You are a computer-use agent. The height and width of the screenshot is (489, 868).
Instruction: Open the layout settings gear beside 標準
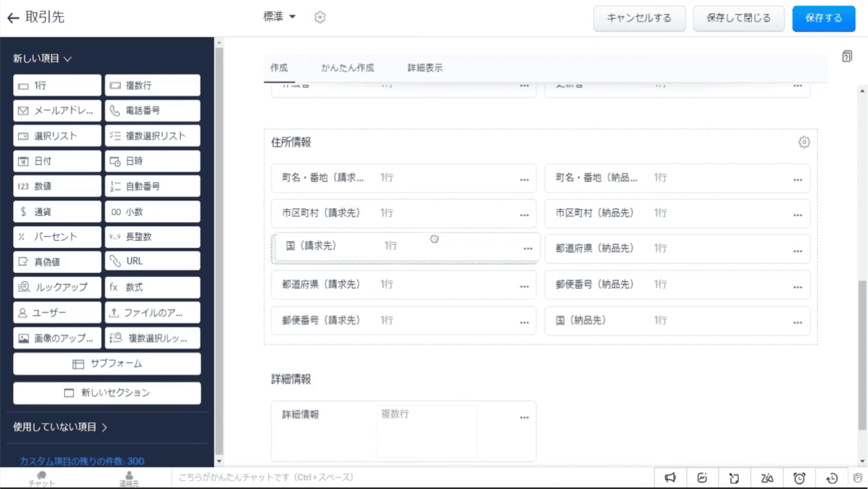[320, 17]
